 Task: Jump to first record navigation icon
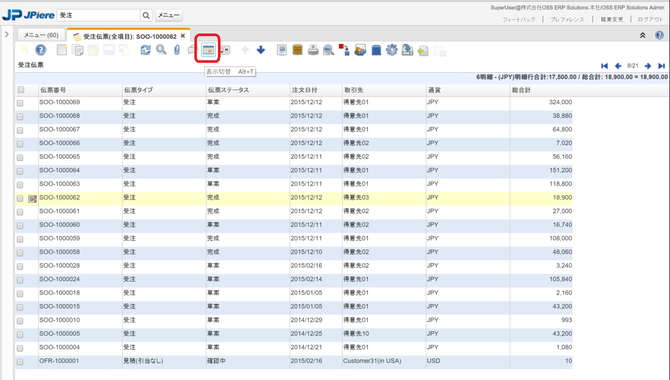coord(604,66)
